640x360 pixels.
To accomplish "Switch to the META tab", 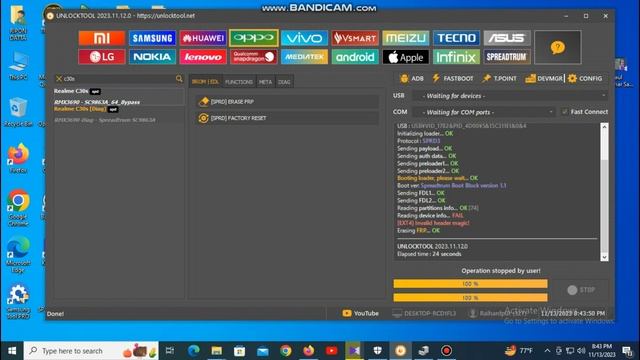I will [265, 82].
